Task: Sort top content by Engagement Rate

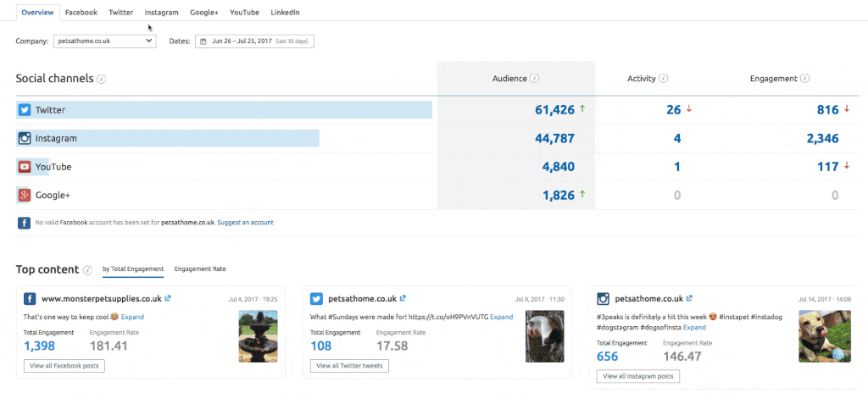Action: 200,268
